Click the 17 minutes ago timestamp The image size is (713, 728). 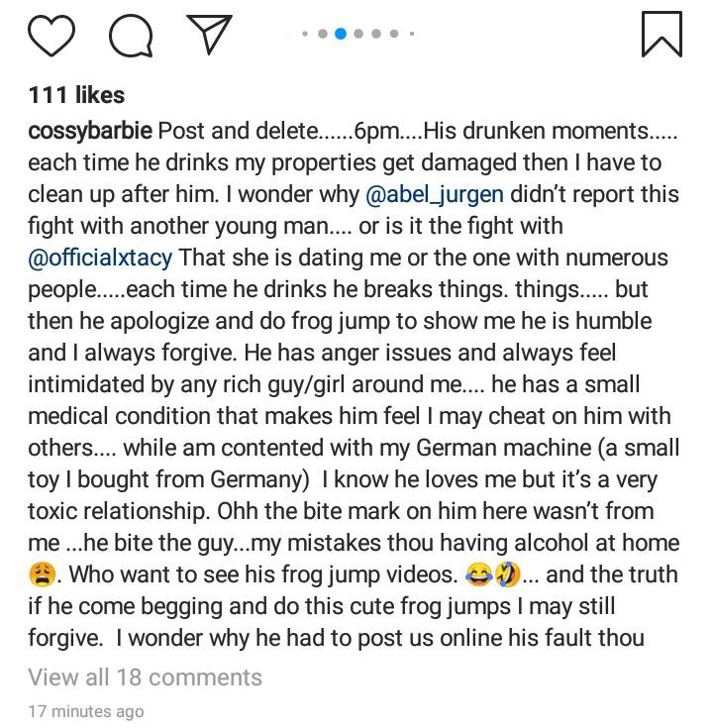[85, 711]
